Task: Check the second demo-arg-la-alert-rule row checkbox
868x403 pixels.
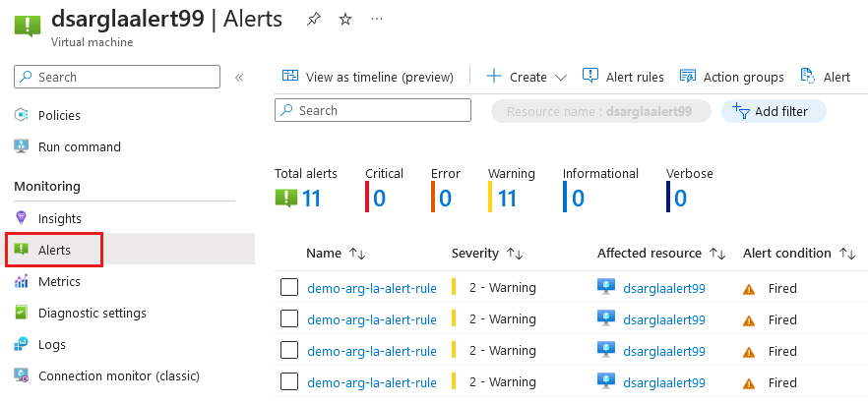Action: coord(289,319)
